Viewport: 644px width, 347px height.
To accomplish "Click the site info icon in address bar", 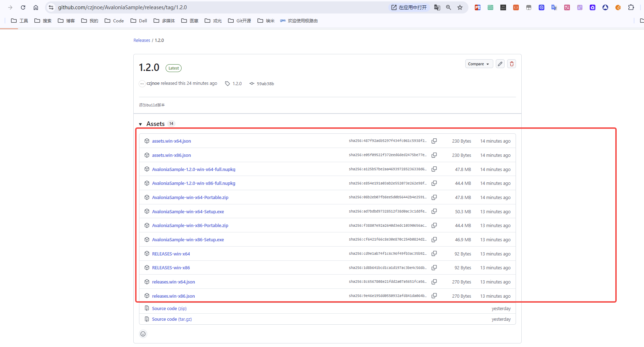I will click(x=51, y=7).
